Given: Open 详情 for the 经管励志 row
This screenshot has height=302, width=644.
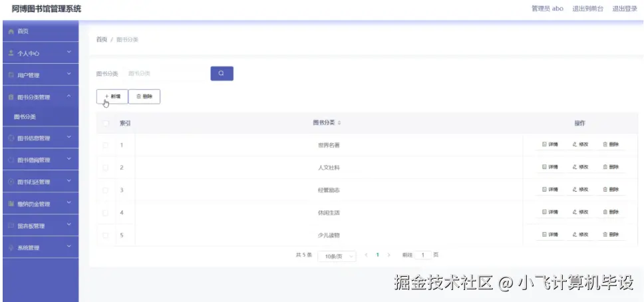Looking at the screenshot, I should click(550, 190).
